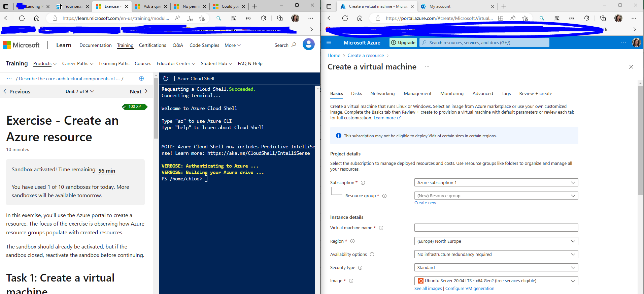Add Learn page to favorites in the left browser
Screen dimensions: 644x294
202,18
